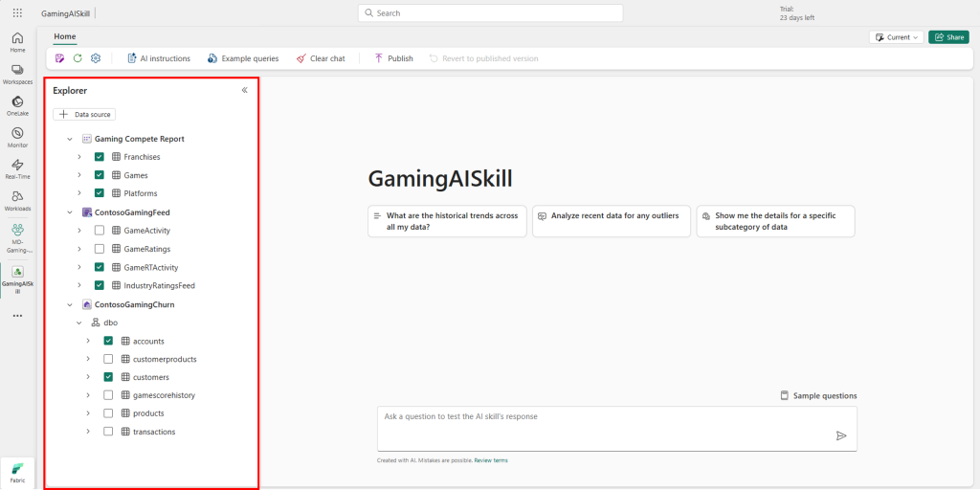The image size is (980, 490).
Task: Uncheck the GameRTActivity checkbox
Action: [x=100, y=267]
